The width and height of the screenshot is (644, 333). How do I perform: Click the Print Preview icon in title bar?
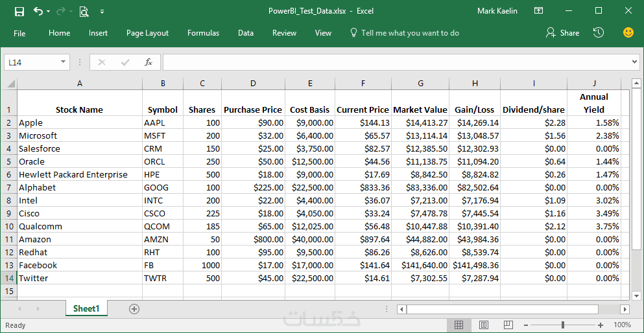tap(84, 11)
